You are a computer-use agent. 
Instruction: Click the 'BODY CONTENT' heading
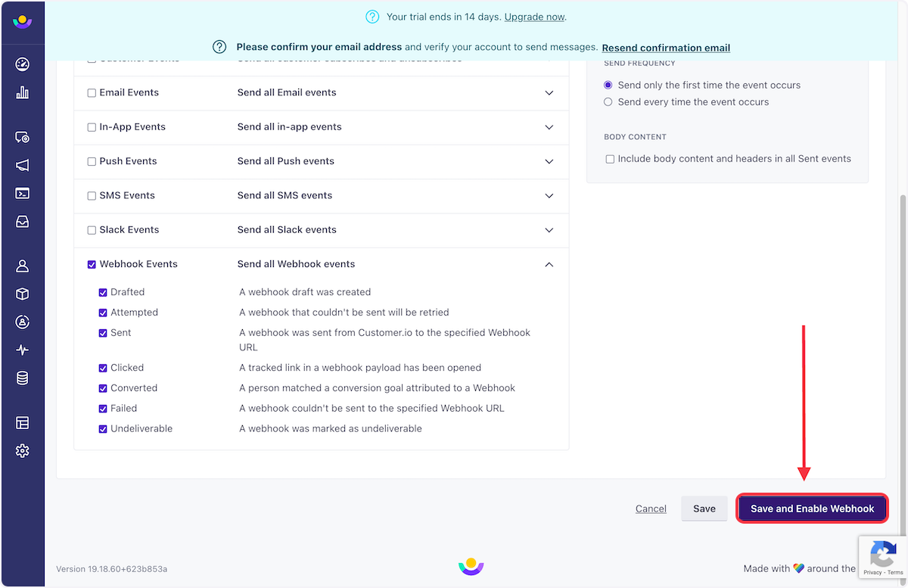635,137
